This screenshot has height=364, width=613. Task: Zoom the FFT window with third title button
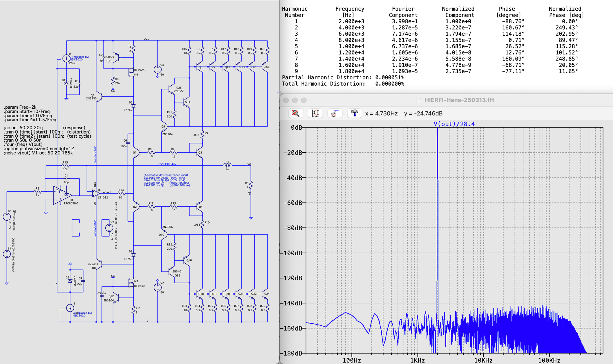click(304, 100)
